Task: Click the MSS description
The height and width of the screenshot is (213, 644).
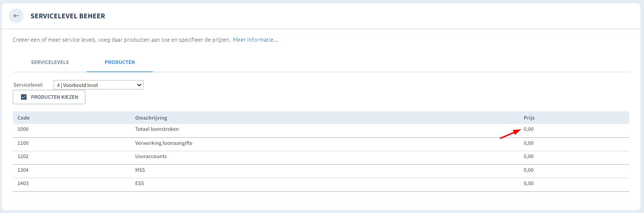Action: (x=140, y=170)
